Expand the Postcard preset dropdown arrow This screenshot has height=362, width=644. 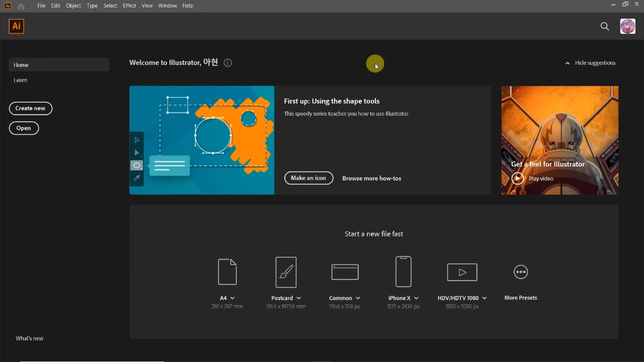point(299,298)
